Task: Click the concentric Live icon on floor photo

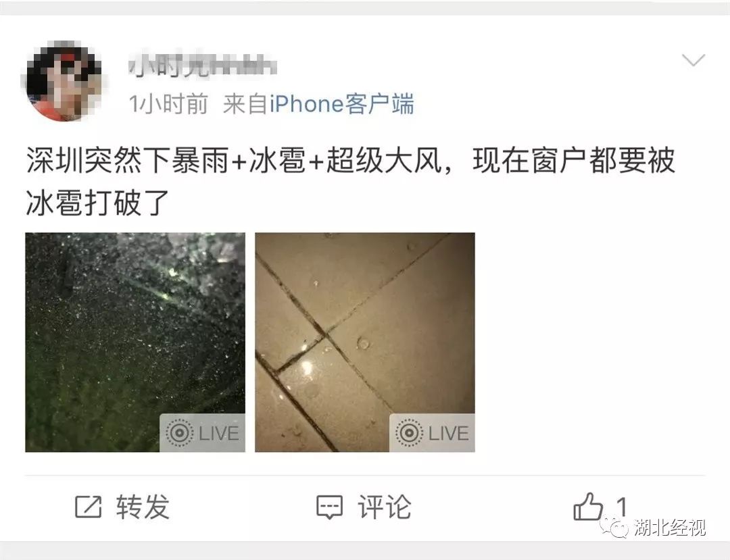Action: pyautogui.click(x=409, y=433)
